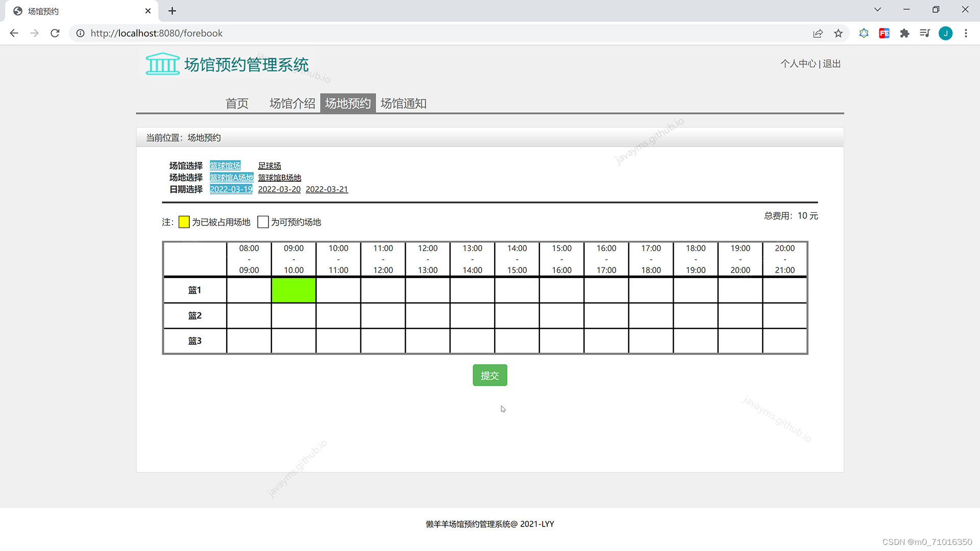Open 个人中心 link
Screen dimensions: 980x551
798,64
